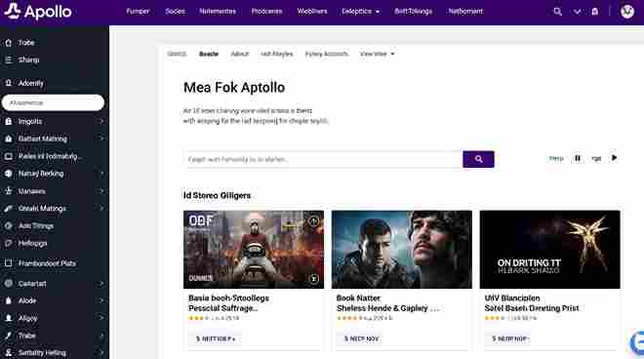The width and height of the screenshot is (644, 359).
Task: Click the Hellopign sidebar icon
Action: [x=8, y=243]
